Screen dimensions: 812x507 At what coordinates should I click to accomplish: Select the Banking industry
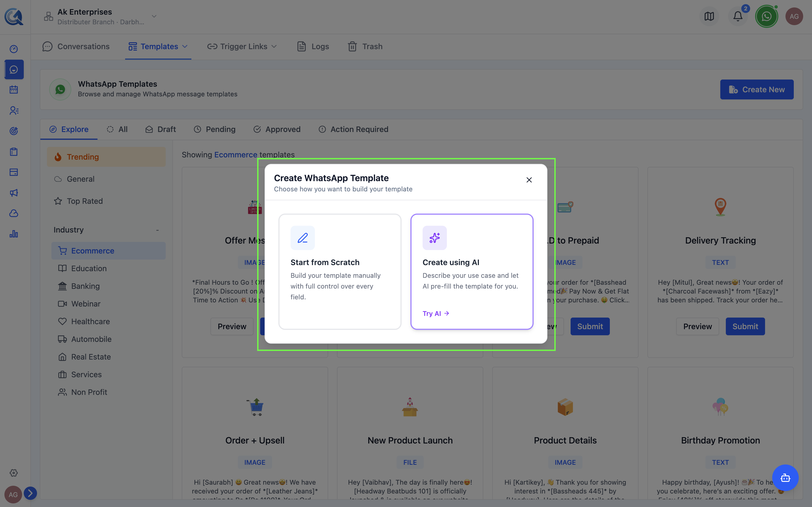(108, 286)
